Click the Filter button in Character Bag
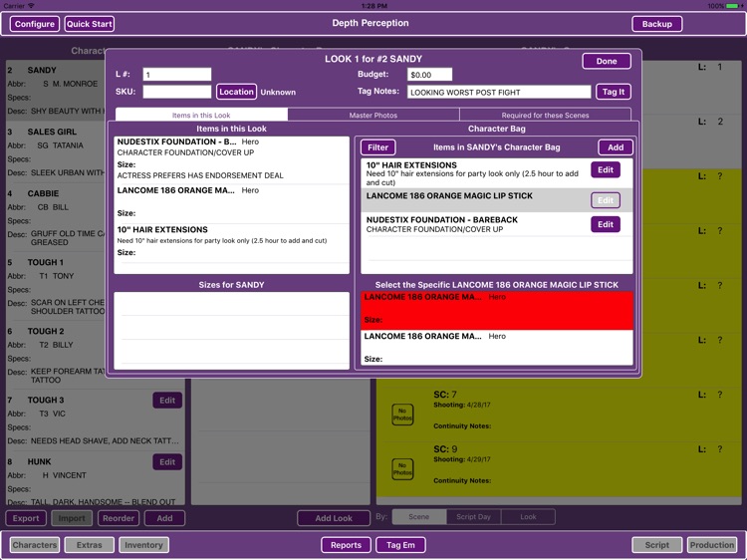This screenshot has height=560, width=747. coord(377,147)
